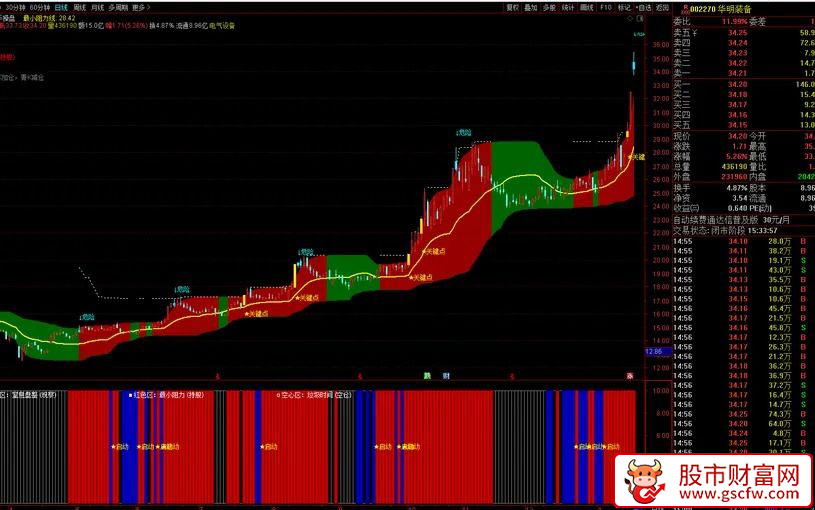
Task: Click the 36.00 price axis label
Action: pyautogui.click(x=661, y=45)
